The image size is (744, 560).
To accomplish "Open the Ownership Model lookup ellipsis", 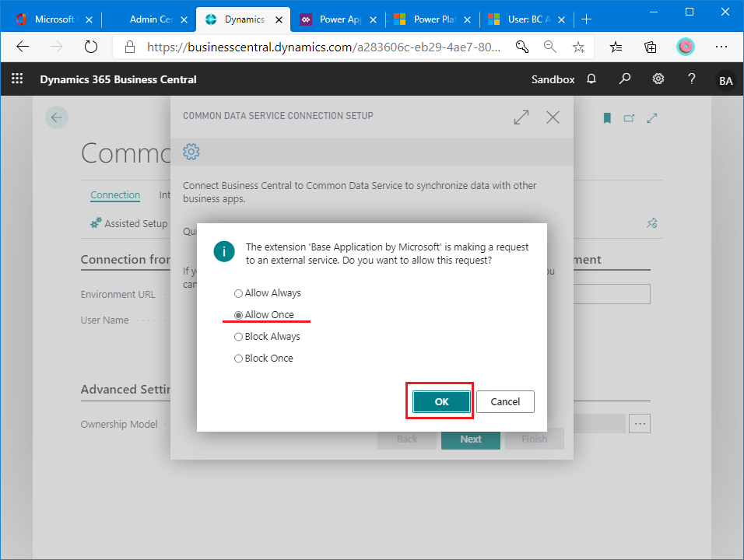I will click(x=640, y=423).
